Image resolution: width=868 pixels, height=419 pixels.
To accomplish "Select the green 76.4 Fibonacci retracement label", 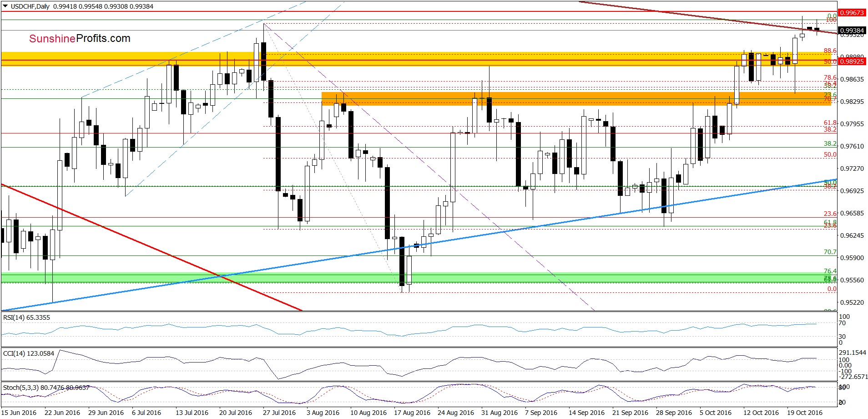I will point(830,271).
